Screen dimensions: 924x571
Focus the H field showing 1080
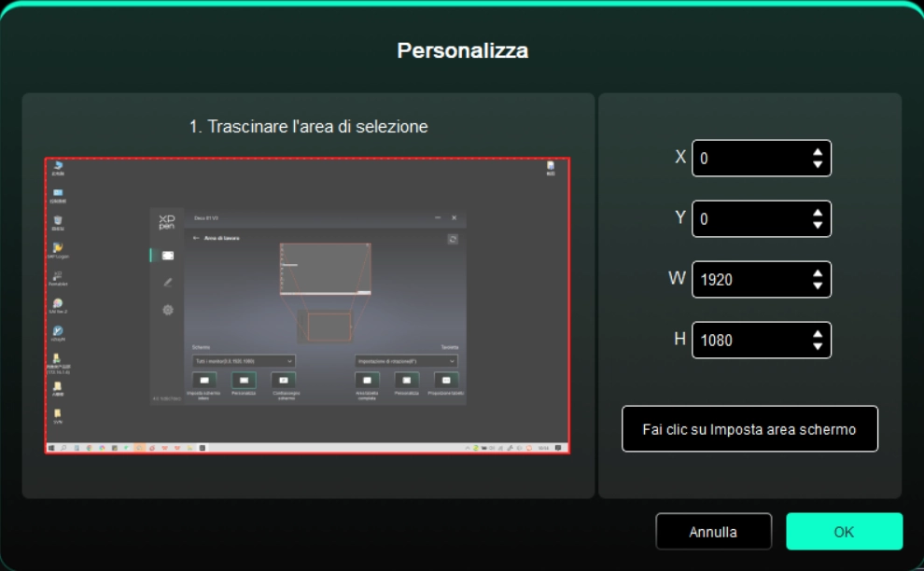pyautogui.click(x=749, y=341)
